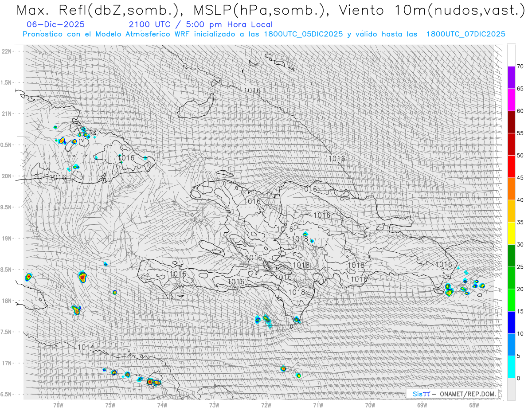
Task: Click the '70' value on the colorbar scale
Action: [x=520, y=67]
